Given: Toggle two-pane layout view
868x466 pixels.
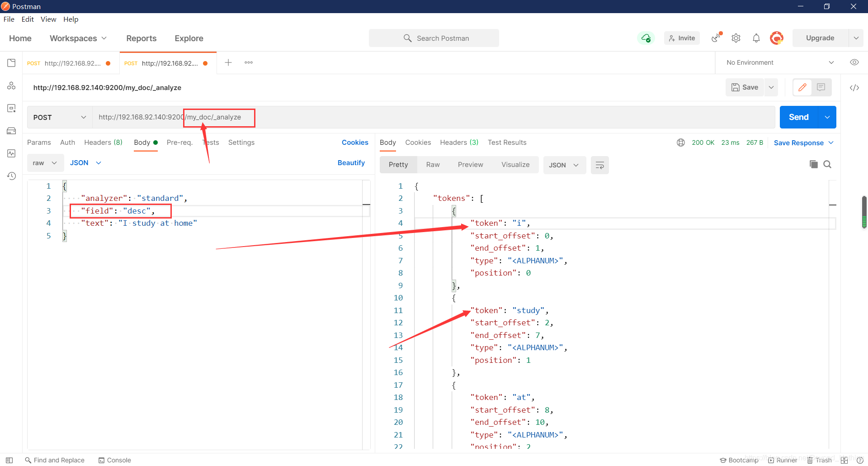Looking at the screenshot, I should (844, 460).
